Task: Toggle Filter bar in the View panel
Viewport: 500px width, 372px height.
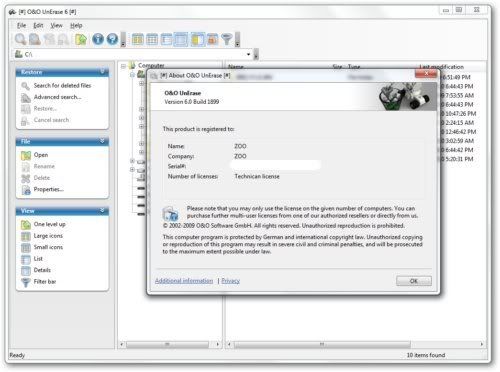Action: (45, 282)
